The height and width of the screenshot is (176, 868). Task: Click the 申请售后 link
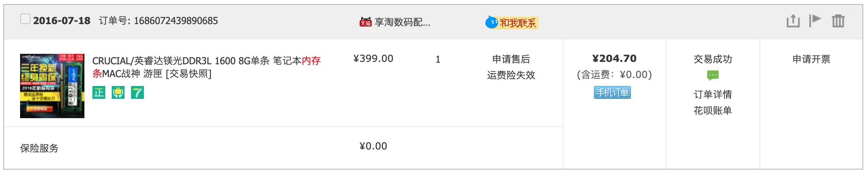coord(511,59)
